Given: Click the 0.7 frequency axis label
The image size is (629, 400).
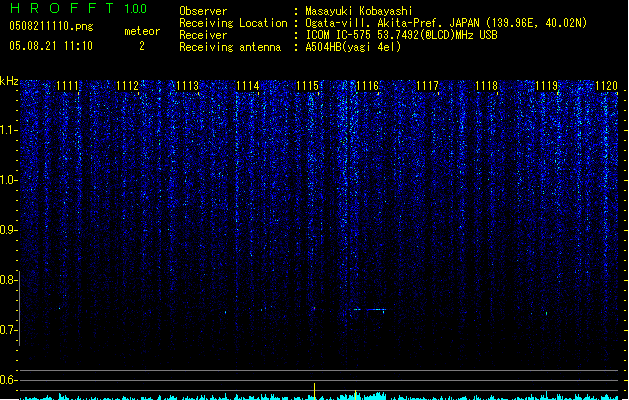Looking at the screenshot, I should 8,330.
